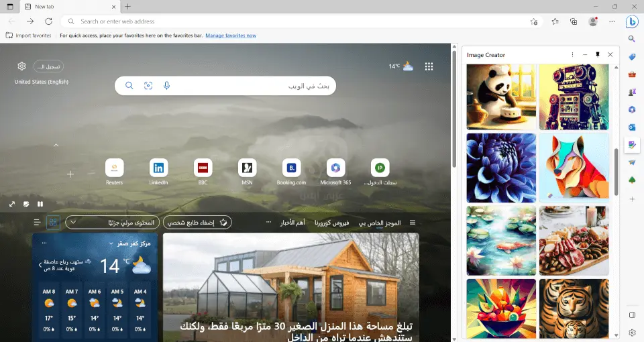Go forward with the Forward arrow
The image size is (644, 342).
click(x=30, y=21)
